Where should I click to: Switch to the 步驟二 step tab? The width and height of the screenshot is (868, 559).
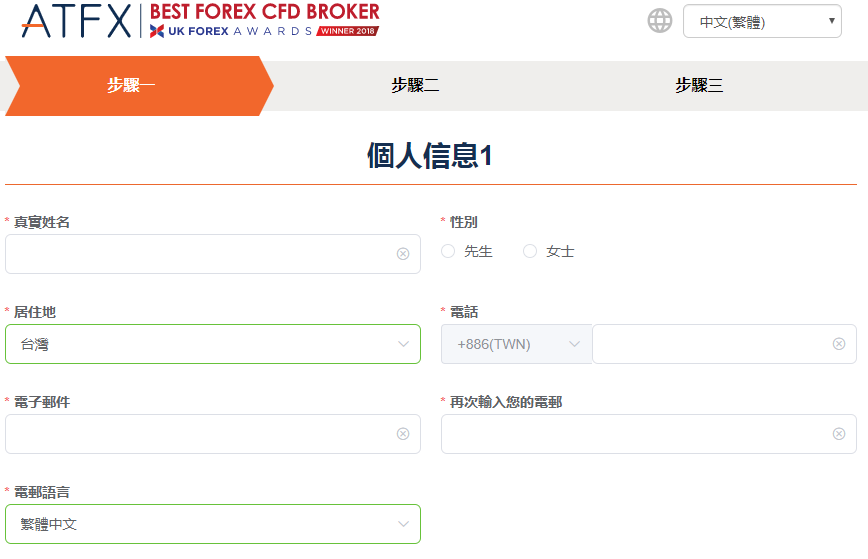(415, 86)
